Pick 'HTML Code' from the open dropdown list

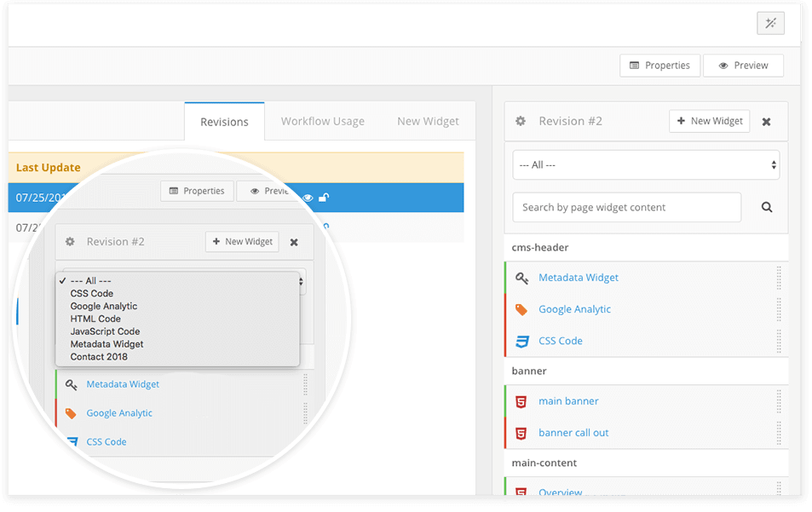tap(95, 319)
